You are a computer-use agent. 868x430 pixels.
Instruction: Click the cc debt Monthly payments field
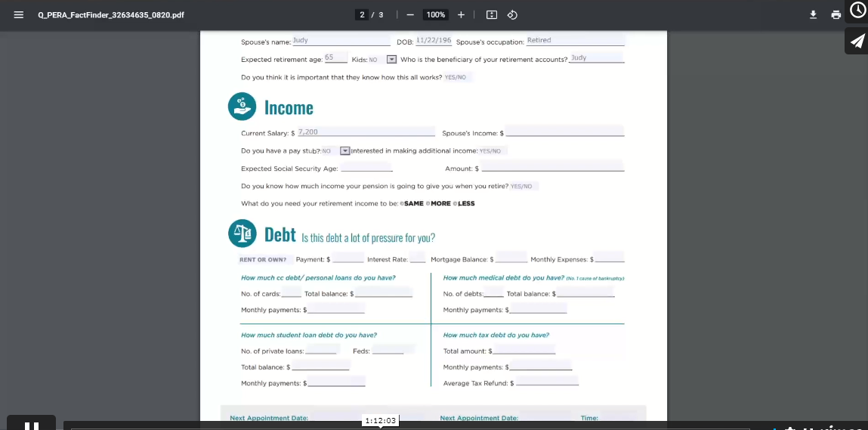click(x=336, y=308)
